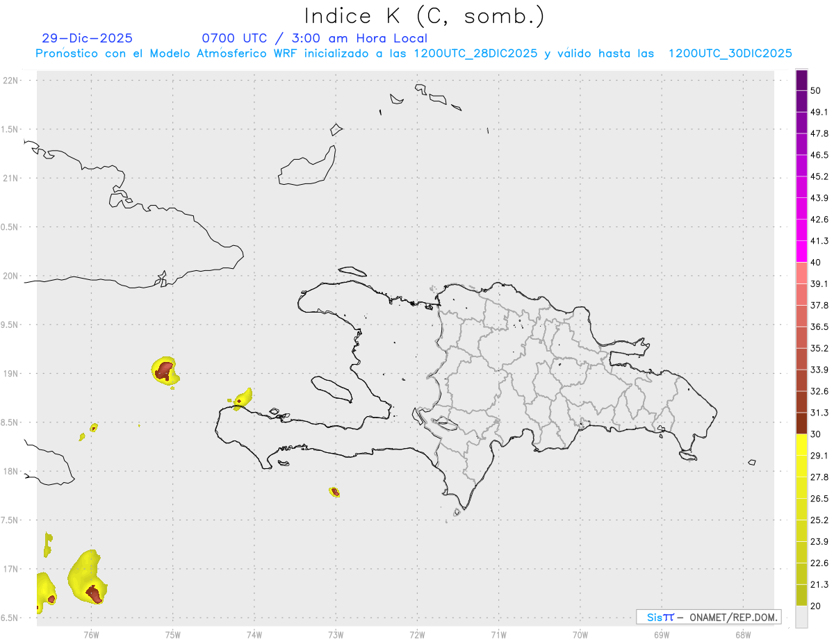This screenshot has width=834, height=644.
Task: Click the 68W longitude label
Action: point(743,634)
